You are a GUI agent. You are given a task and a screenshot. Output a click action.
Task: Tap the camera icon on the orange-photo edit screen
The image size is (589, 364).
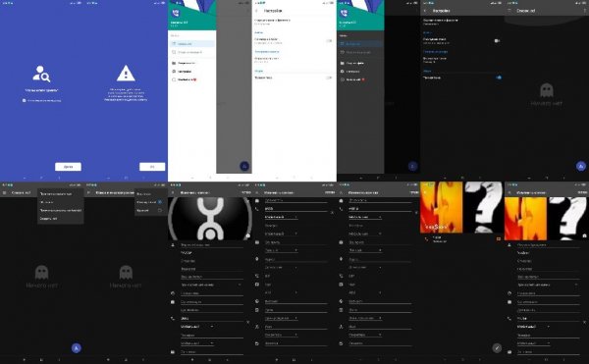pyautogui.click(x=584, y=236)
